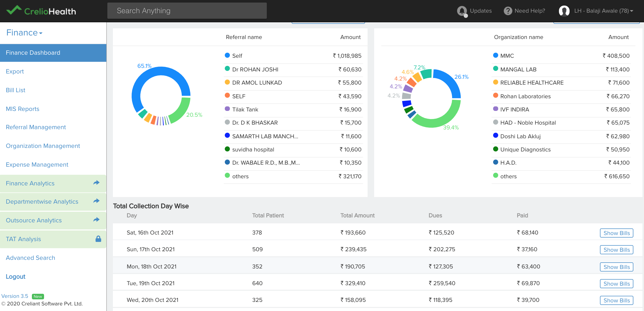Screen dimensions: 644x311
Task: Go to Bill List
Action: click(x=15, y=90)
